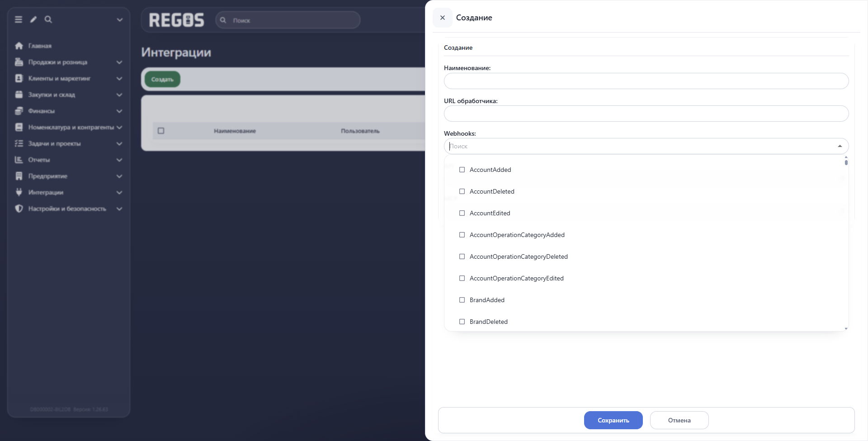
Task: Click the pencil edit icon in sidebar header
Action: coord(33,19)
